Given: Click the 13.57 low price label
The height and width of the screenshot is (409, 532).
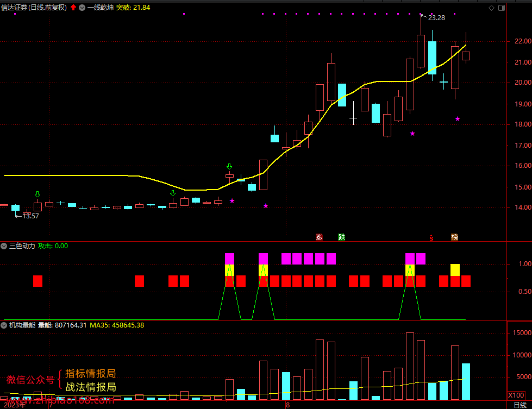Looking at the screenshot, I should [30, 216].
